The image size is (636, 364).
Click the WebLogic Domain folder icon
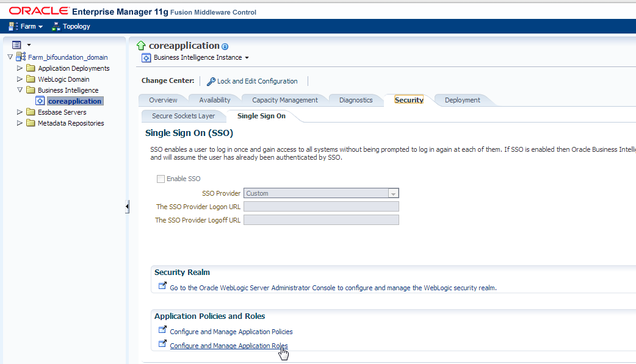point(31,79)
